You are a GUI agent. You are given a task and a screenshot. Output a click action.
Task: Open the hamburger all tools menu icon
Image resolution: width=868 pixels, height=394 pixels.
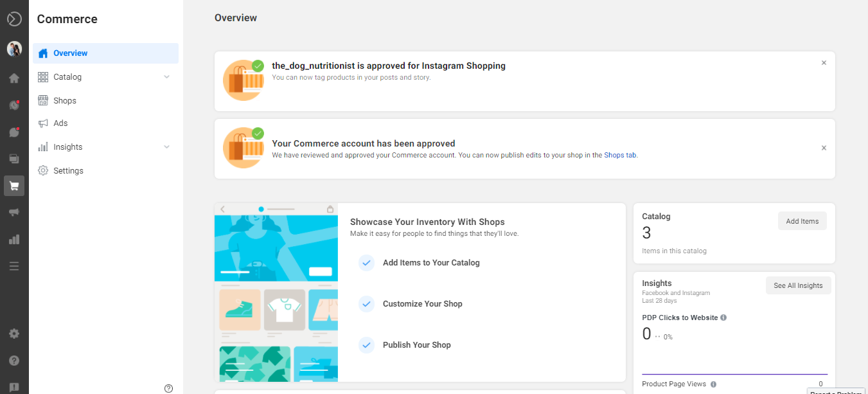click(14, 266)
